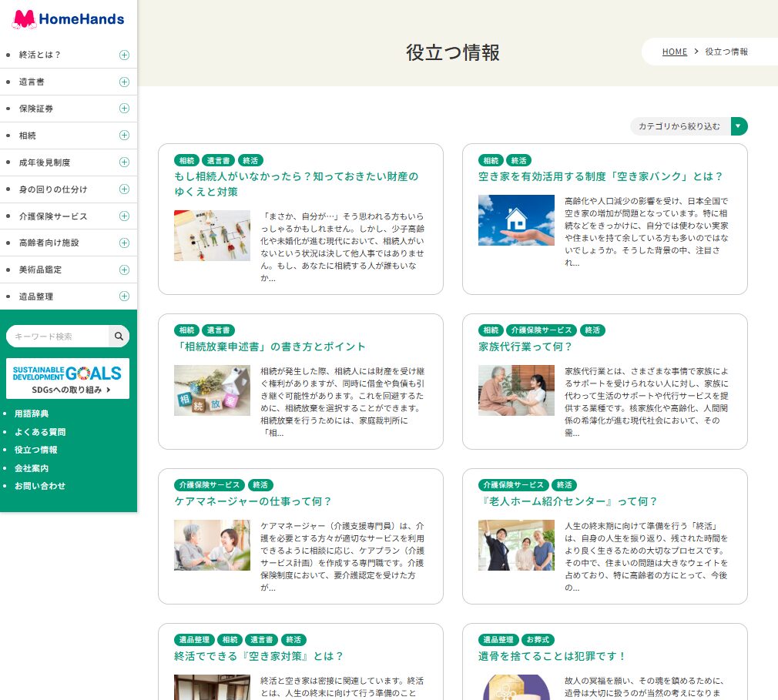Open article もし相続人がいなかったら？
This screenshot has height=700, width=778.
297,184
